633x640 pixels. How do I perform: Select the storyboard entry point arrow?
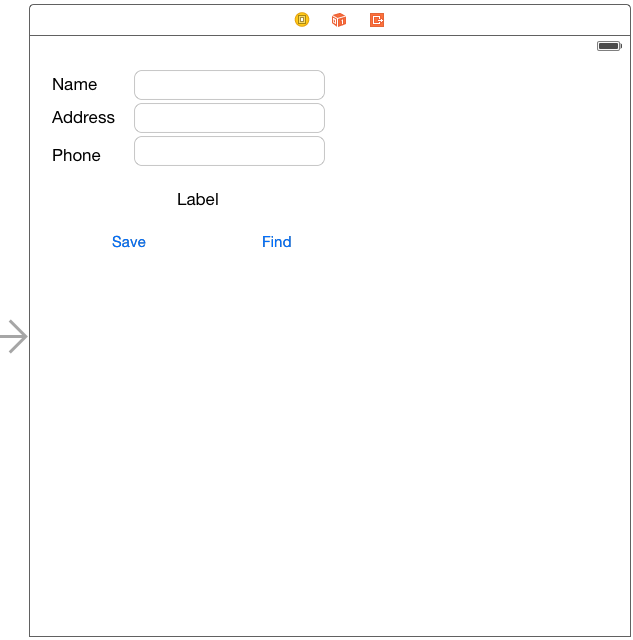[14, 336]
